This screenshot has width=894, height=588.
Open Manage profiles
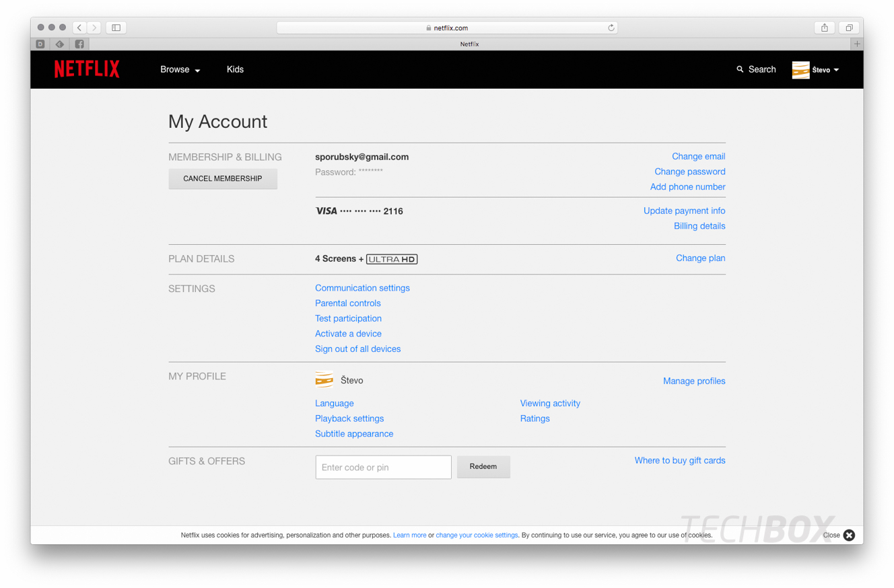694,381
